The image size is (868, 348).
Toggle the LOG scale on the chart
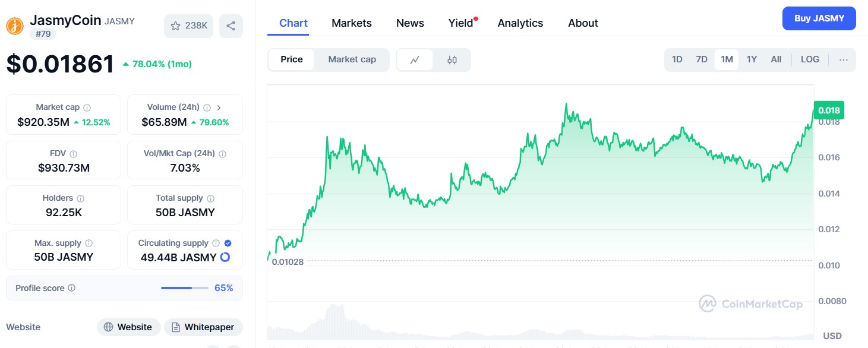[810, 59]
